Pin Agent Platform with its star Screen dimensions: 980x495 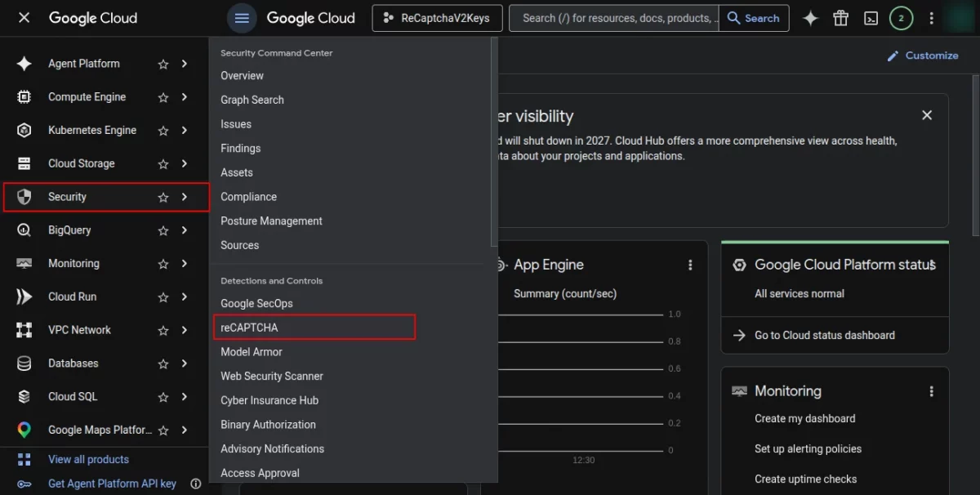pyautogui.click(x=163, y=64)
